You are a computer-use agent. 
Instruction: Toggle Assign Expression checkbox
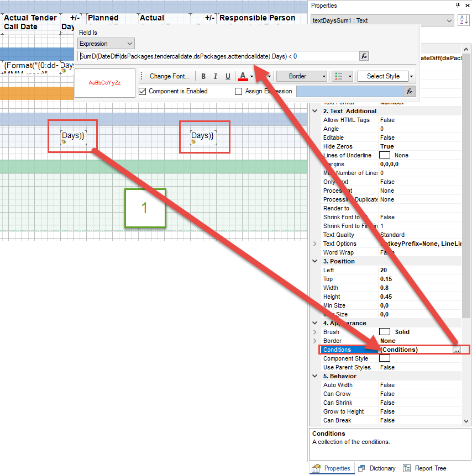coord(239,91)
